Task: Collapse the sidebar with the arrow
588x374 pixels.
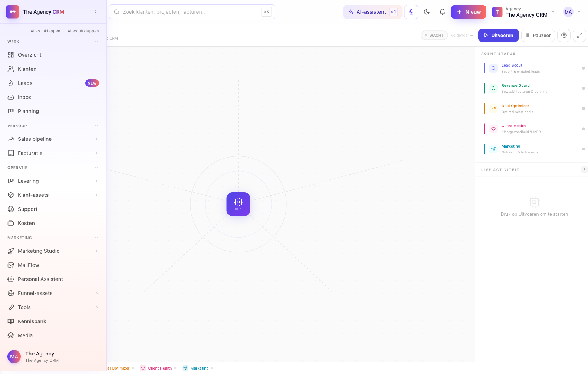Action: click(95, 12)
